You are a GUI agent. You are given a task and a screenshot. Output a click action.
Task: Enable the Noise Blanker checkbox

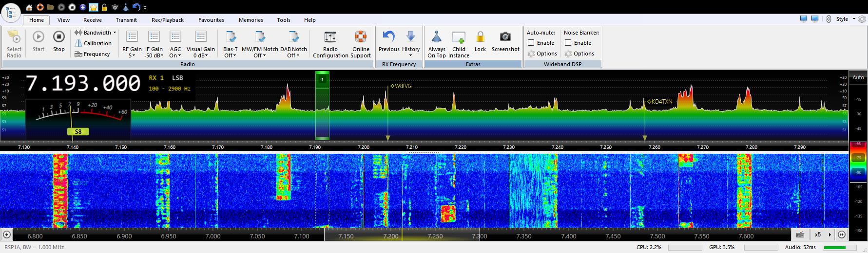(568, 43)
